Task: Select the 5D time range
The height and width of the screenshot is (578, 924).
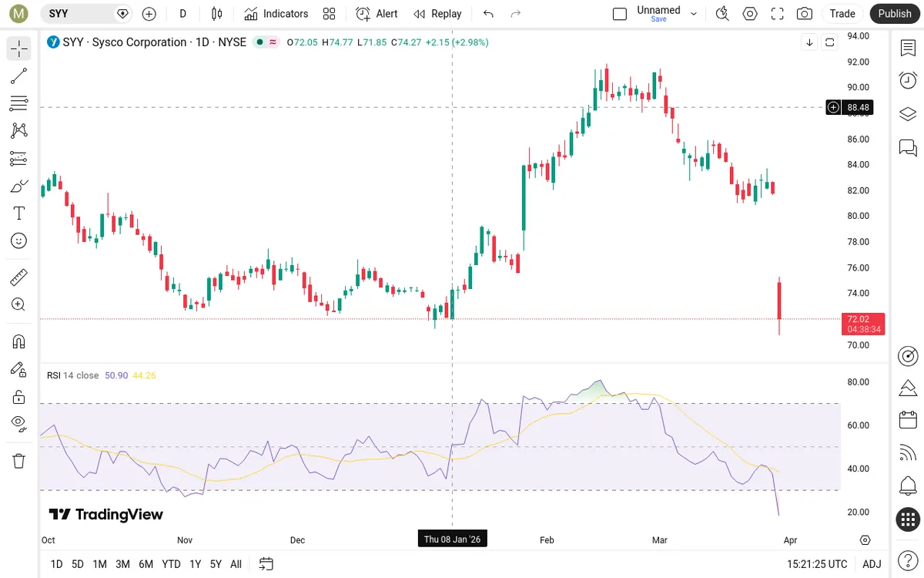Action: (x=78, y=564)
